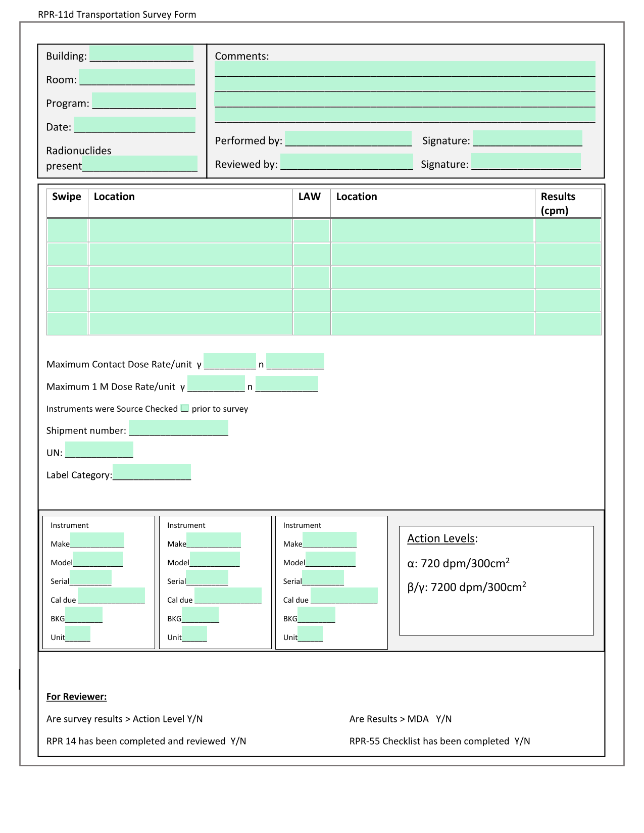Viewport: 644px width, 833px height.
Task: Focus the Performed by field
Action: click(x=349, y=138)
